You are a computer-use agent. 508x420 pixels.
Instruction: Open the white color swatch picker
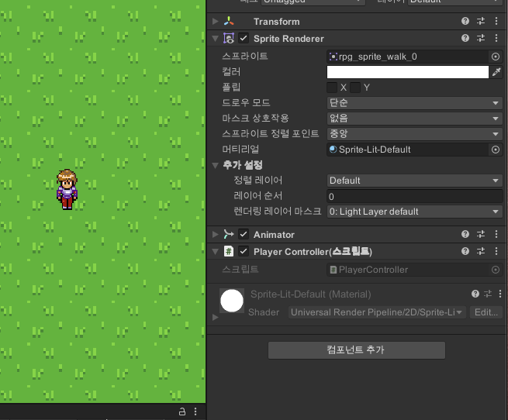408,72
